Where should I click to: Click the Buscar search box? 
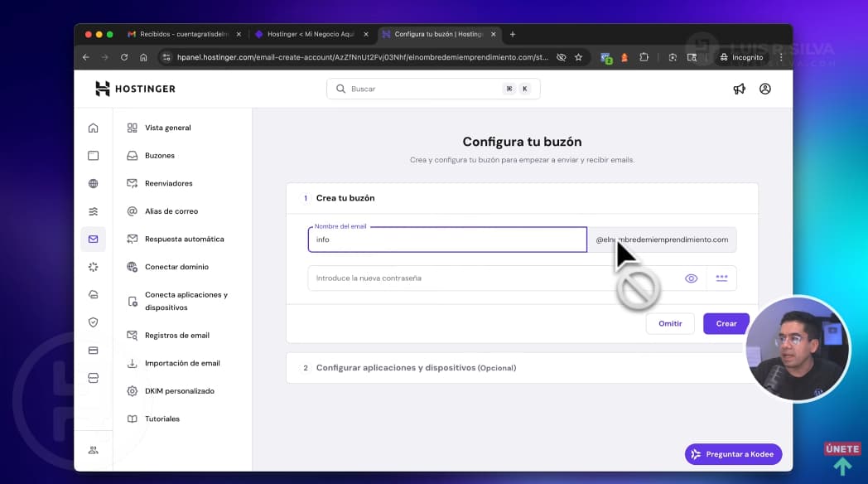433,89
